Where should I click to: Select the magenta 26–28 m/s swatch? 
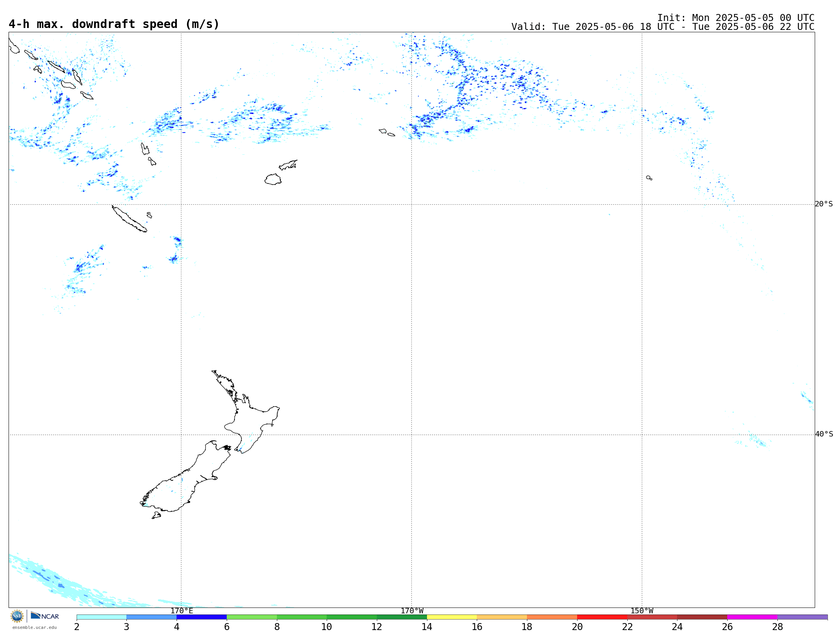click(x=752, y=617)
